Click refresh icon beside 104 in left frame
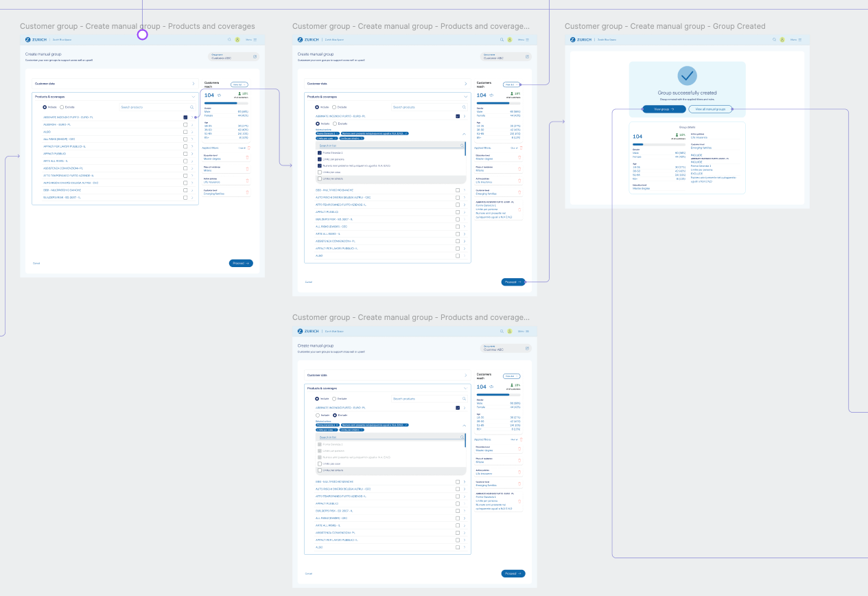This screenshot has height=596, width=868. (x=220, y=95)
